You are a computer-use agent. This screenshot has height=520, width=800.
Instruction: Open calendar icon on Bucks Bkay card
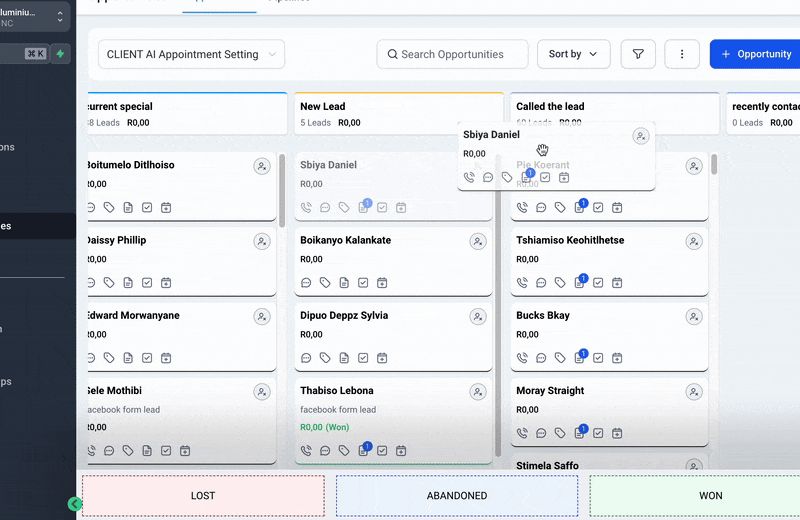click(617, 358)
